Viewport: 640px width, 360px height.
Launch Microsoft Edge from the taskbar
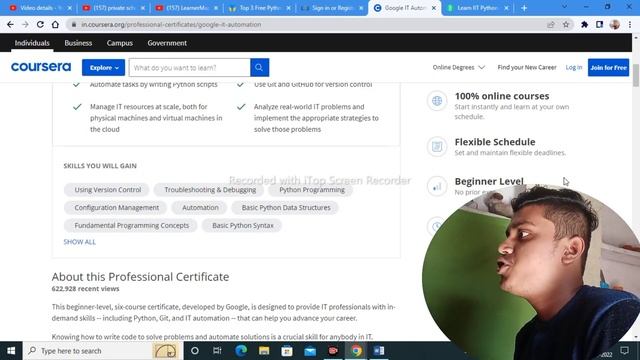[x=241, y=351]
